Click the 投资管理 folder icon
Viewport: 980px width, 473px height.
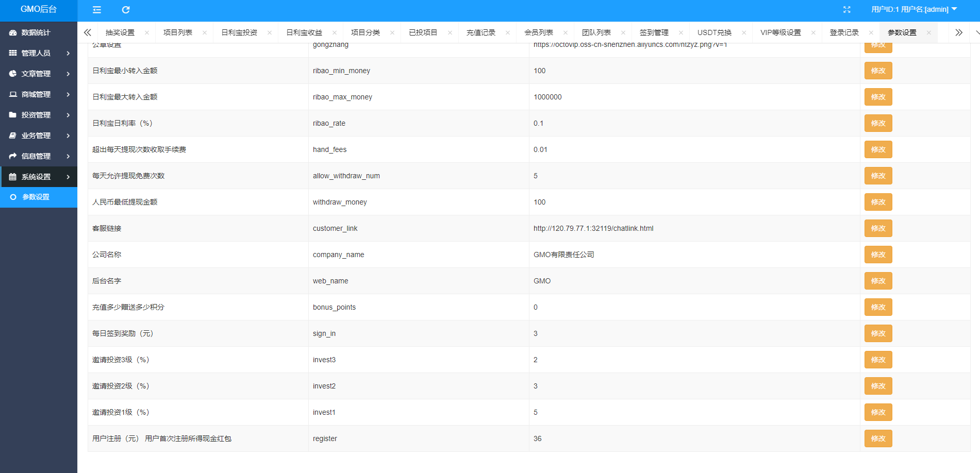pos(12,114)
